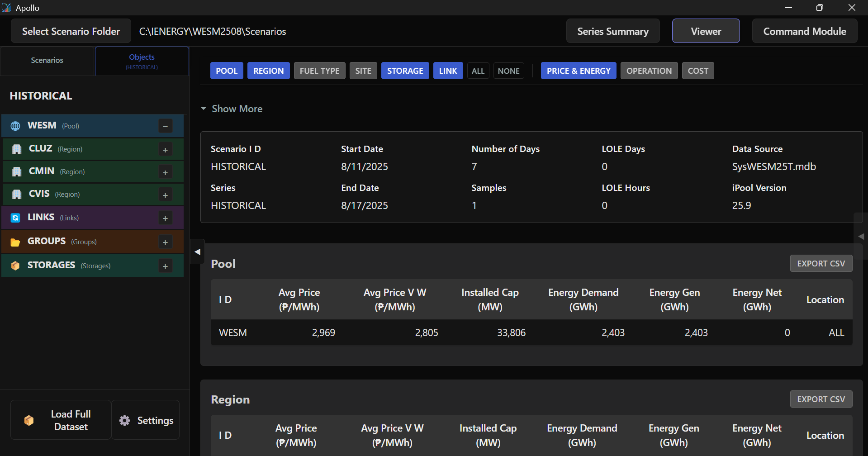
Task: Click the LINKS sync icon
Action: point(15,218)
